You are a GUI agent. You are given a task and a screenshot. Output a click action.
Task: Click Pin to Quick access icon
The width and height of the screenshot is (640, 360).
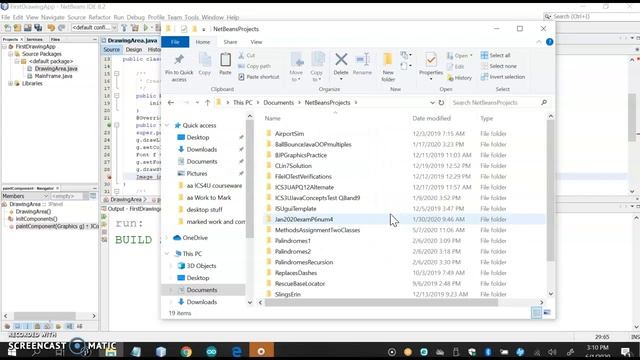[179, 67]
